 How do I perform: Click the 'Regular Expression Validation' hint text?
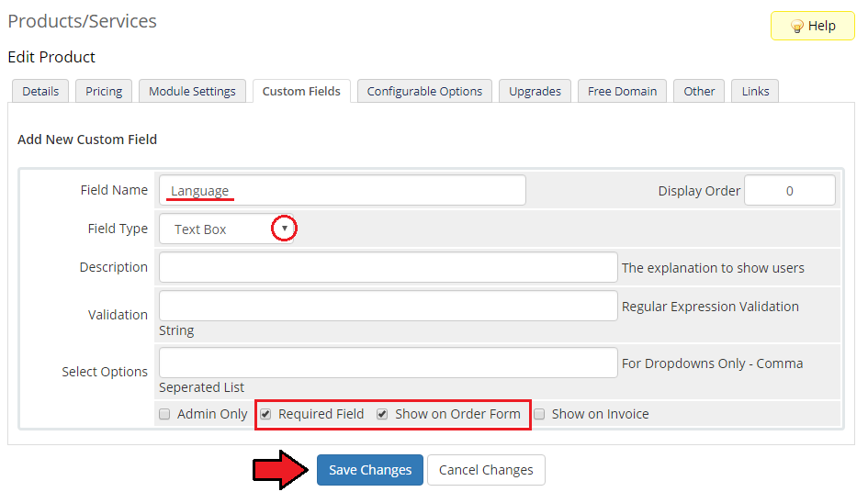point(710,307)
